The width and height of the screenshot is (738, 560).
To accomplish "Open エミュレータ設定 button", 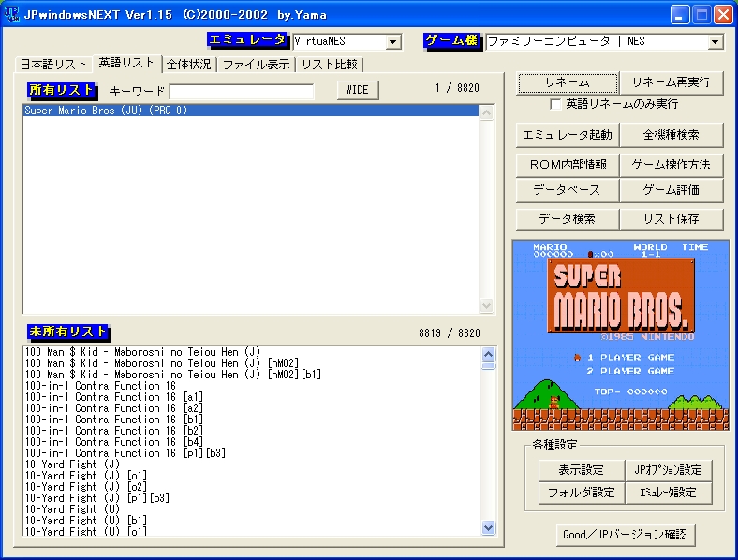I will pyautogui.click(x=669, y=493).
